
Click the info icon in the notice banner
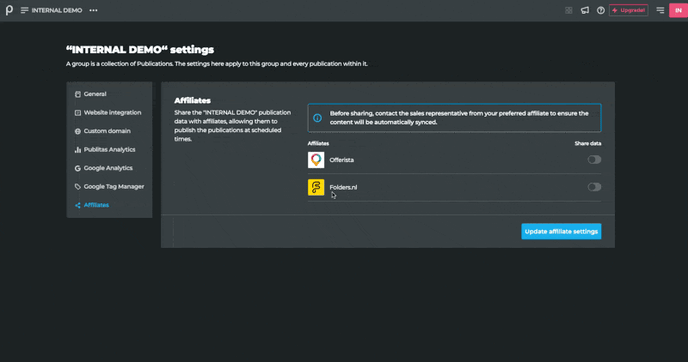coord(317,118)
